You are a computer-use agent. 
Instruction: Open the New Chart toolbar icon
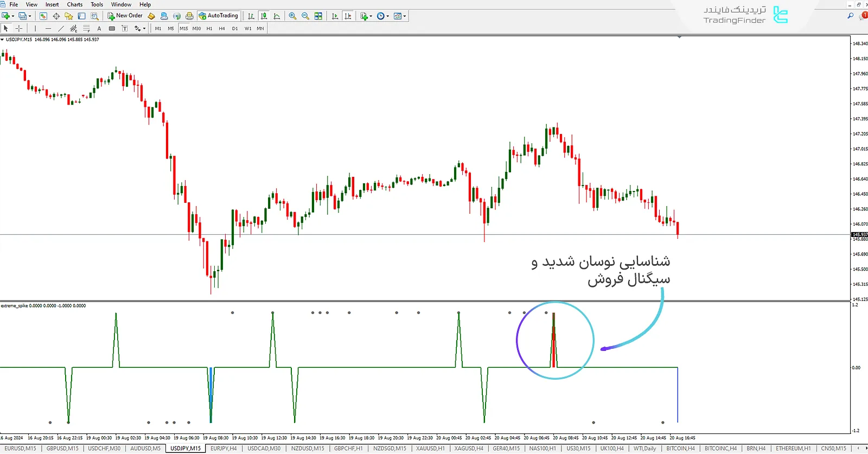coord(5,16)
